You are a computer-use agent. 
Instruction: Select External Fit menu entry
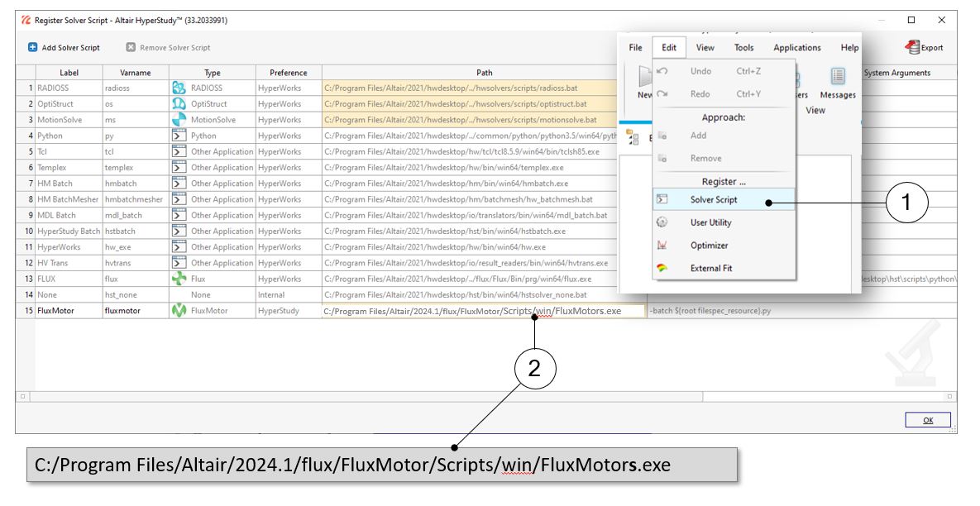[x=710, y=268]
